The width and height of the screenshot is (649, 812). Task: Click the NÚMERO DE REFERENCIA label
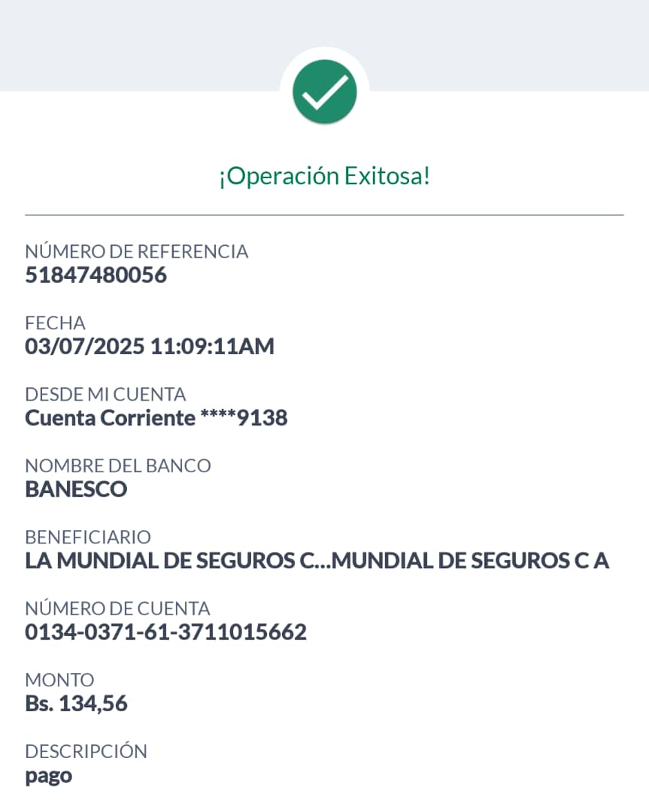[137, 252]
